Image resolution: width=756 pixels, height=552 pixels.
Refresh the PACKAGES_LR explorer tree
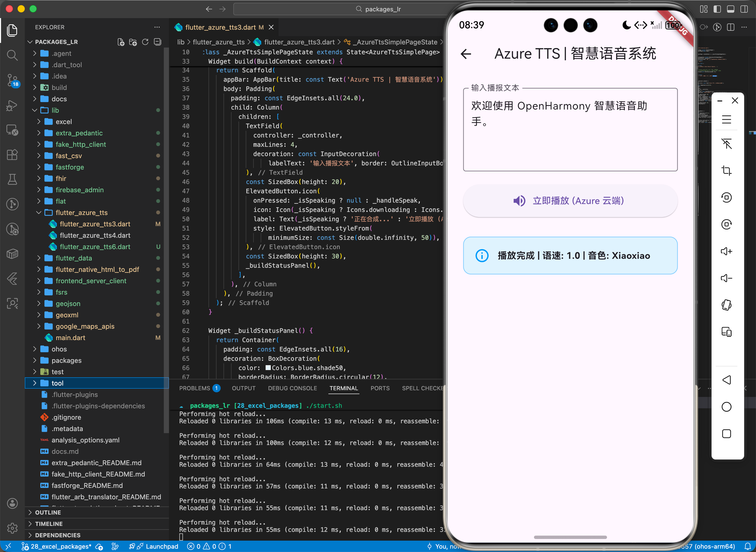(x=145, y=42)
